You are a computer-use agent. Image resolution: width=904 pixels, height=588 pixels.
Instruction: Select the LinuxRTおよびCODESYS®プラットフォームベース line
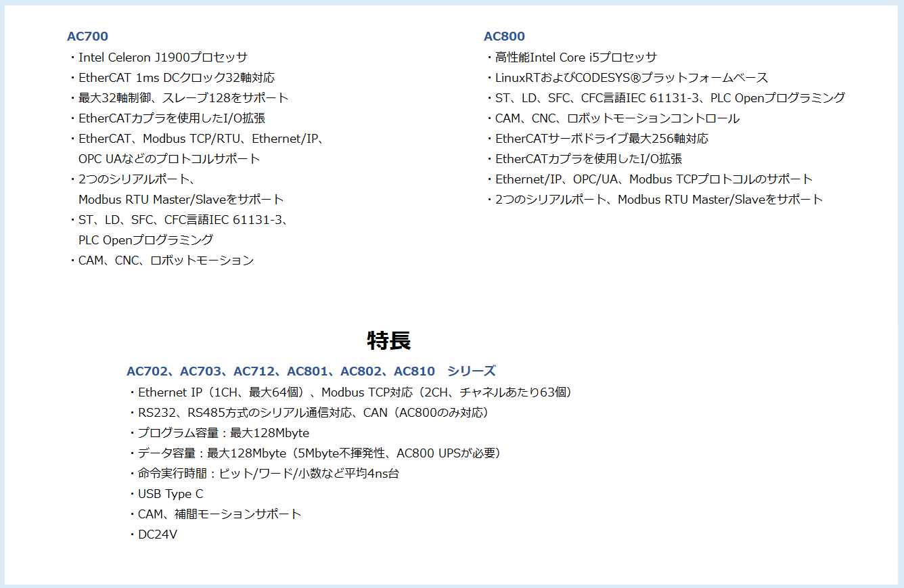point(627,78)
